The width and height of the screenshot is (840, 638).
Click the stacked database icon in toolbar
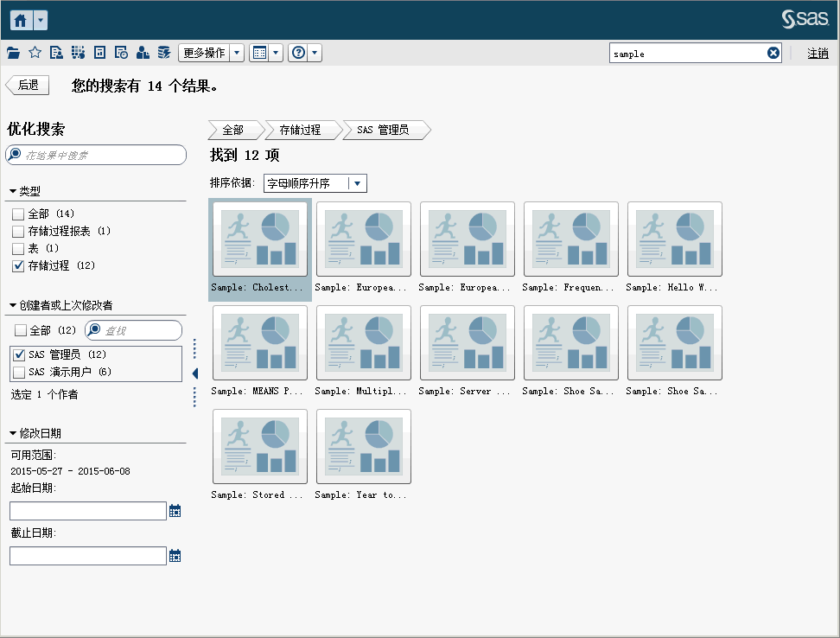click(163, 53)
